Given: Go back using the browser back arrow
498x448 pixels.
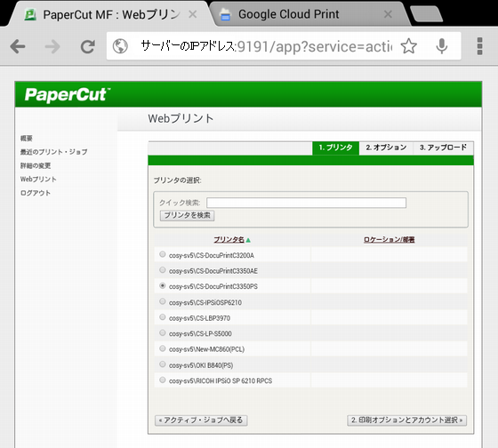Looking at the screenshot, I should click(18, 47).
